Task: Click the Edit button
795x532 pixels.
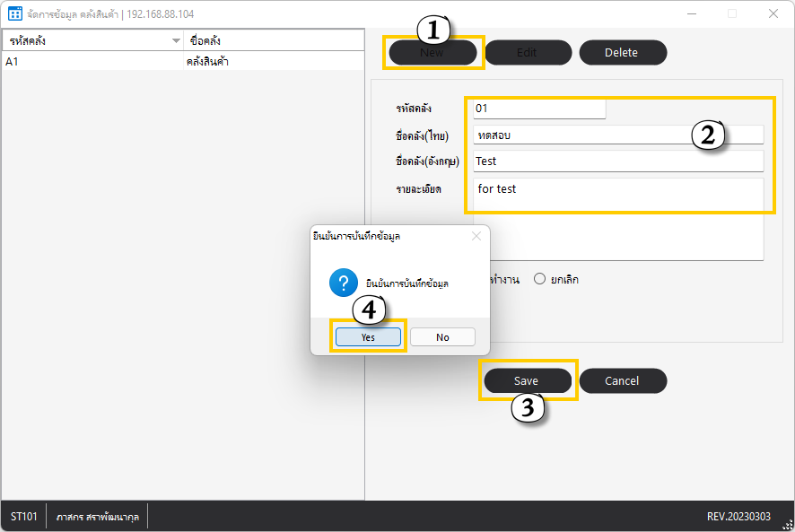Action: pos(527,52)
